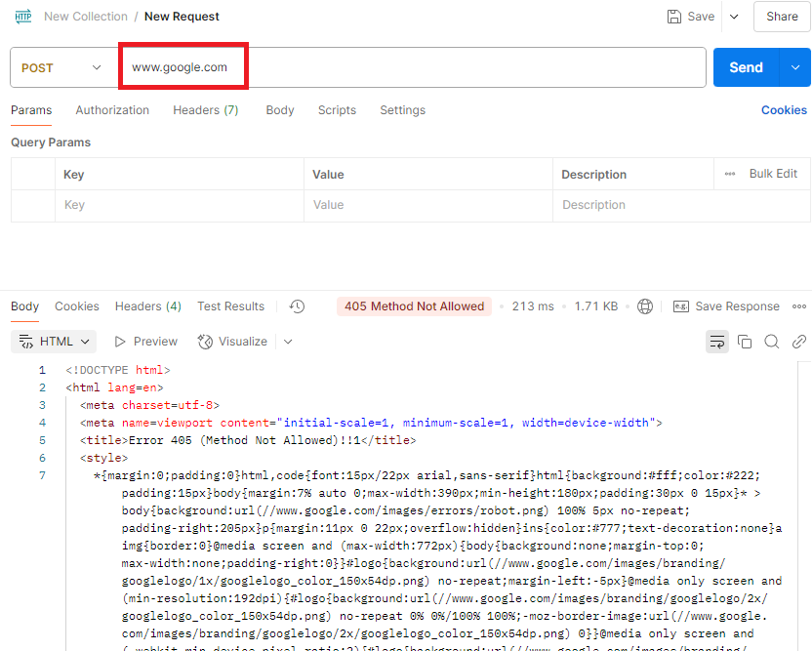The width and height of the screenshot is (812, 651).
Task: Click the Save floppy disk icon
Action: tap(673, 17)
